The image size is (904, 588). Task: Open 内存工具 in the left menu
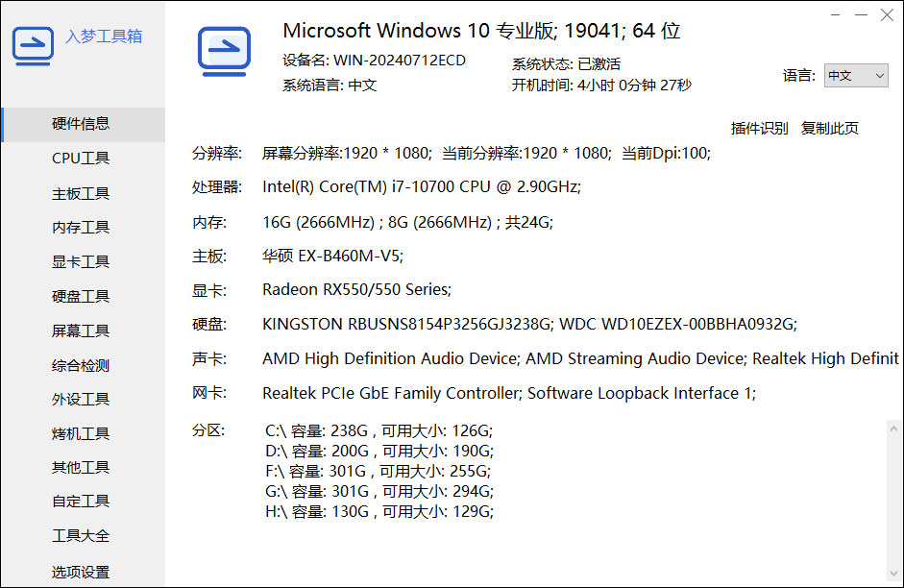coord(81,228)
